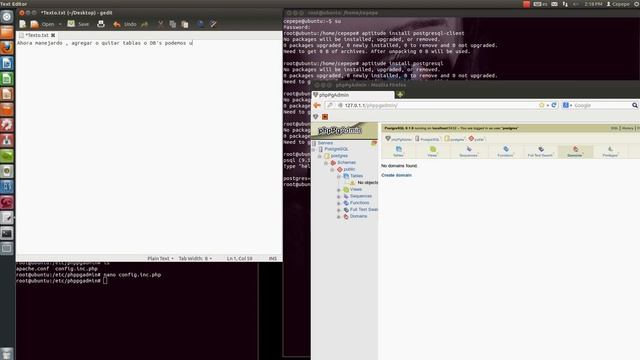Click the Cut scissors icon in gedit
The width and height of the screenshot is (640, 360).
coord(161,24)
